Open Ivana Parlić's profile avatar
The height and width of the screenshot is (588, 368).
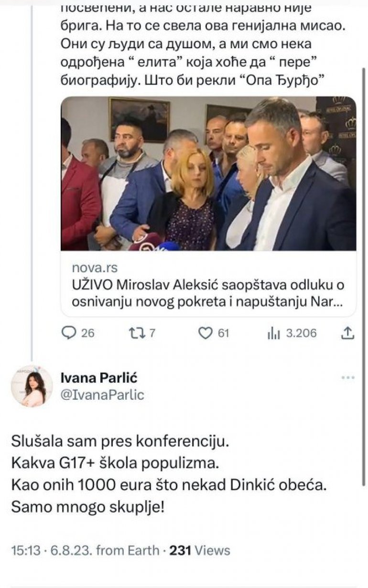click(x=32, y=387)
